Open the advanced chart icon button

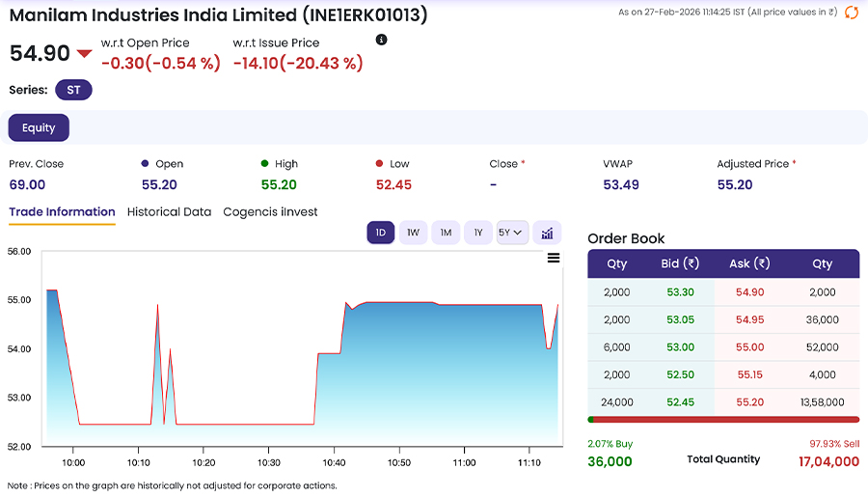547,233
